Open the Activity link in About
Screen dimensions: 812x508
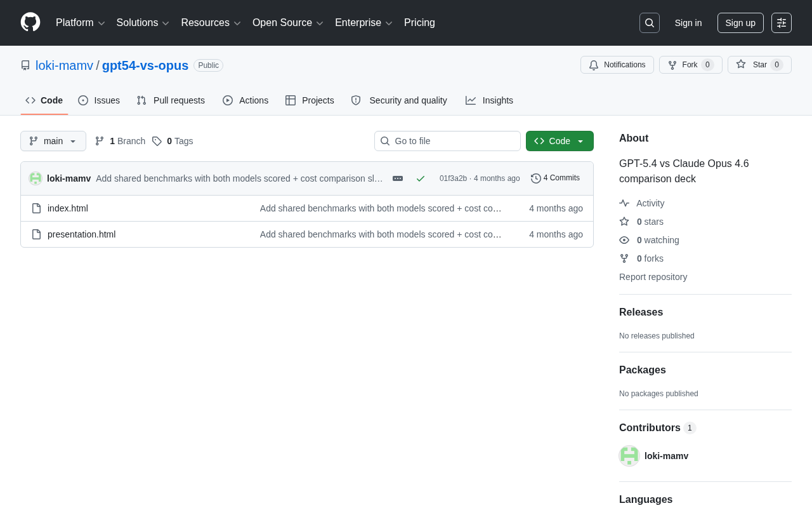coord(642,203)
